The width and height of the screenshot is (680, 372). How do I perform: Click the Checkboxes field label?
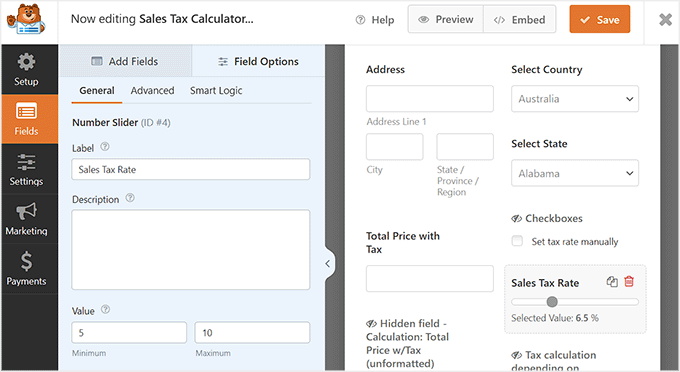coord(554,219)
